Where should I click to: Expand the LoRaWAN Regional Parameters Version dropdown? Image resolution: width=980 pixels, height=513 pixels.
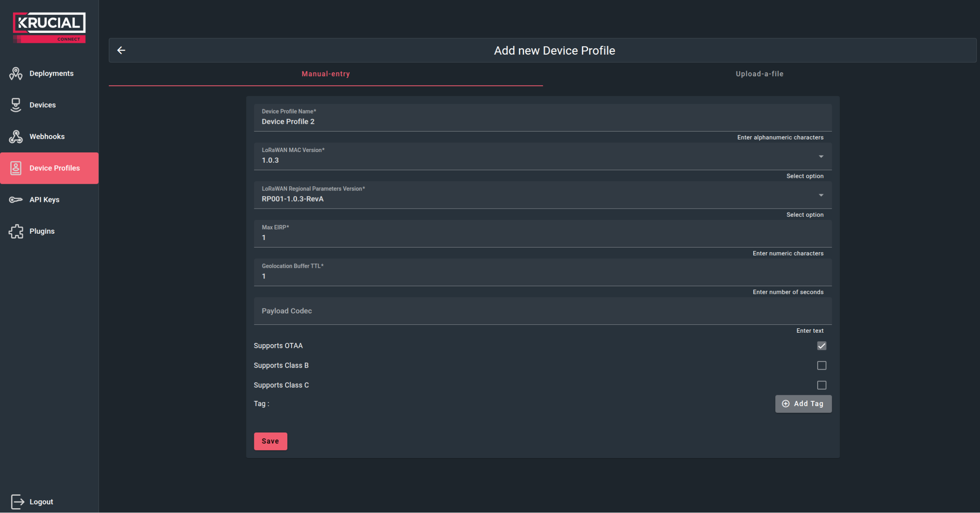pos(821,195)
